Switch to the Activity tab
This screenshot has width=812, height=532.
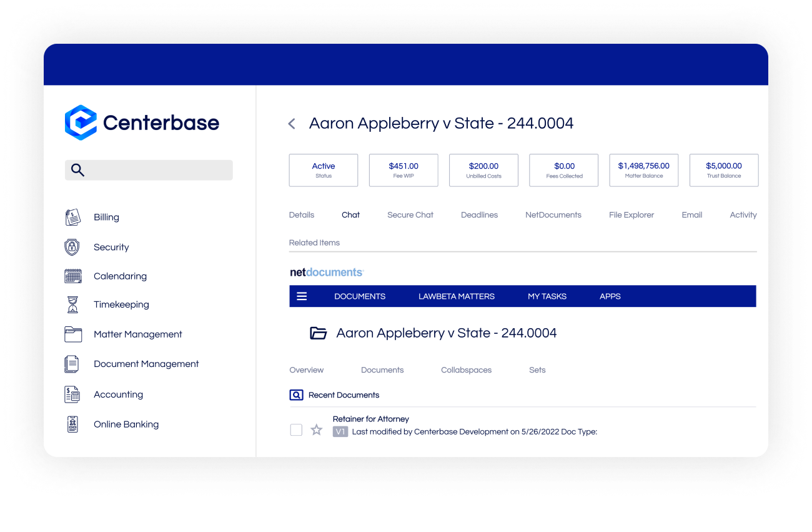[x=743, y=215]
